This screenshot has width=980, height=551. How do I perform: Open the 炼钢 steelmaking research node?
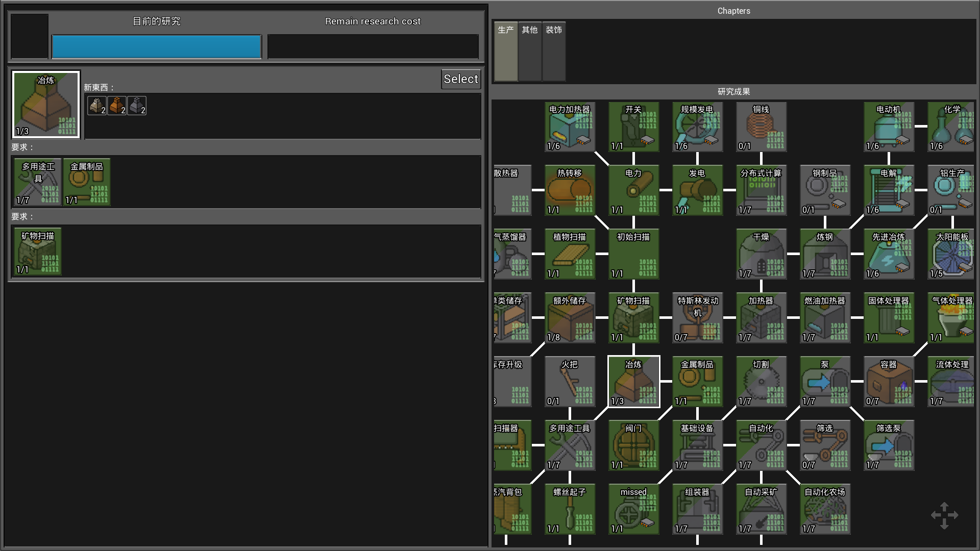[x=825, y=254]
